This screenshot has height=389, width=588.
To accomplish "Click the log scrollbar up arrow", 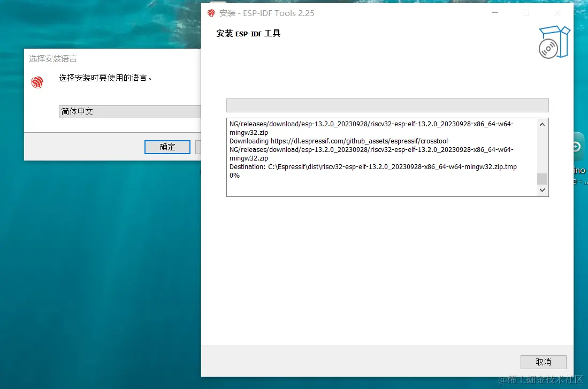I will (x=542, y=125).
